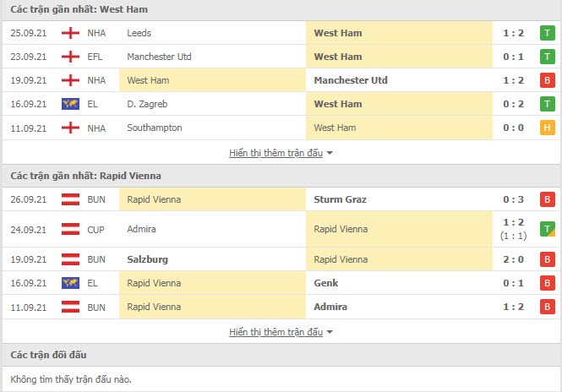Open Leeds team link

[x=139, y=33]
